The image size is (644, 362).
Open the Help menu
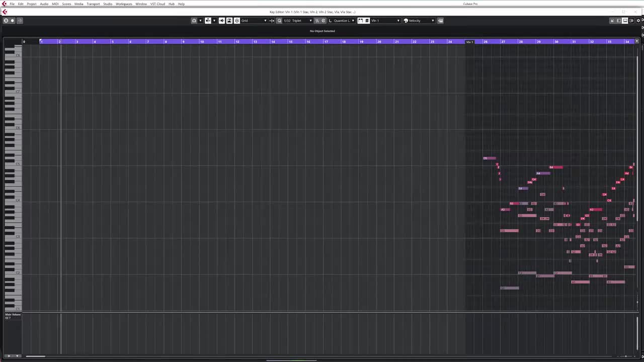point(181,4)
